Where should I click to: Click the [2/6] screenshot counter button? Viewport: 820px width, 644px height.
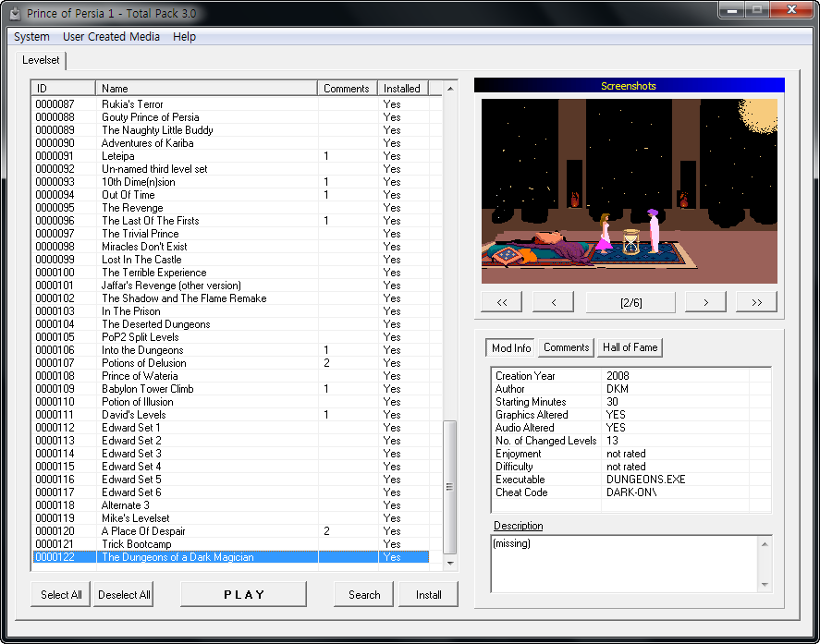630,302
